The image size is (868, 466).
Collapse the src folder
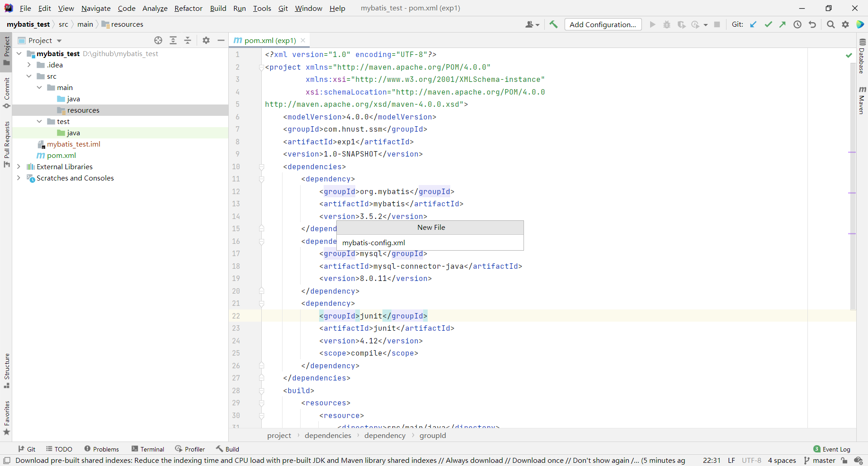[29, 76]
